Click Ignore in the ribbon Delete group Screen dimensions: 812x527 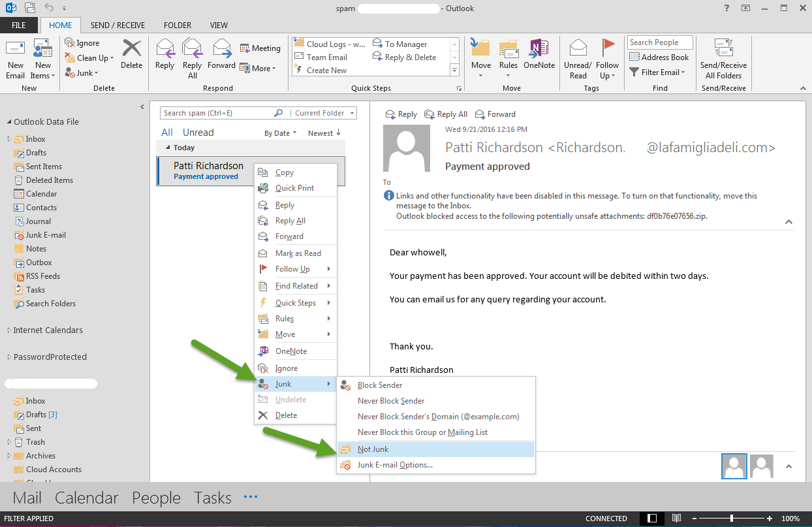pos(82,43)
